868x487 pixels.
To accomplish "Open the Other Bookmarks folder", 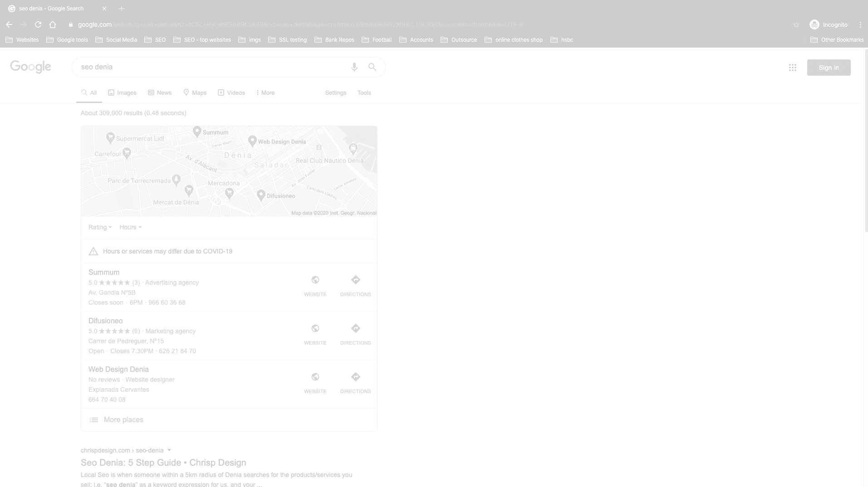I will pos(837,40).
